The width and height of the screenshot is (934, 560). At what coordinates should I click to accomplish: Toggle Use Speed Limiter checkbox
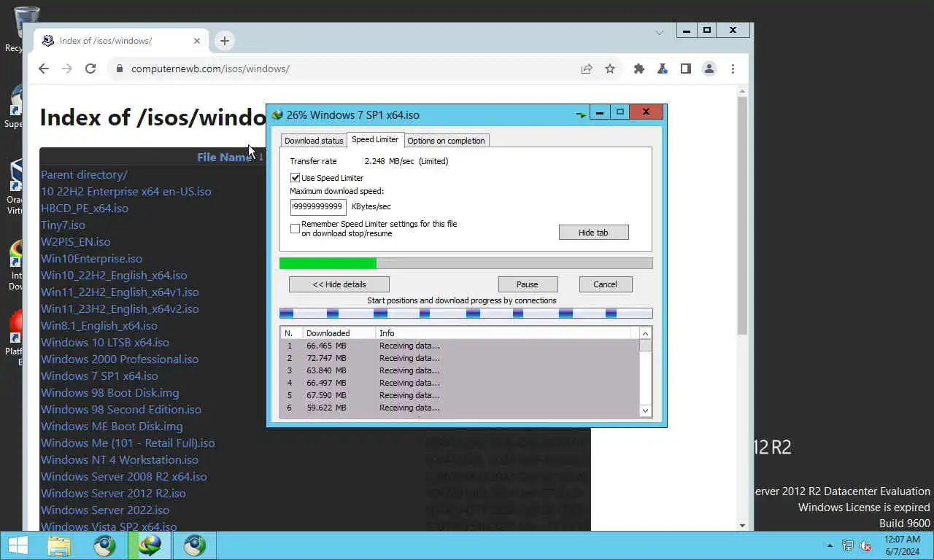click(296, 178)
